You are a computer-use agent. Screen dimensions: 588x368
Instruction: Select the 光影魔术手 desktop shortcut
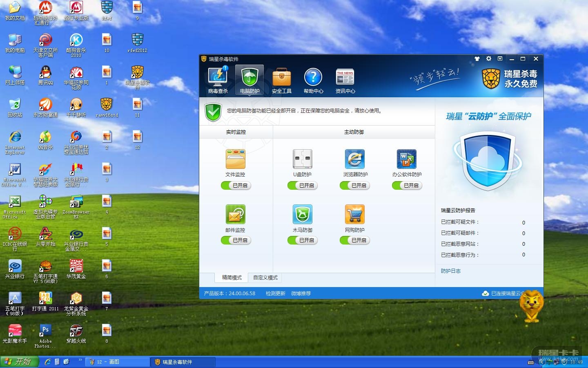tap(15, 334)
